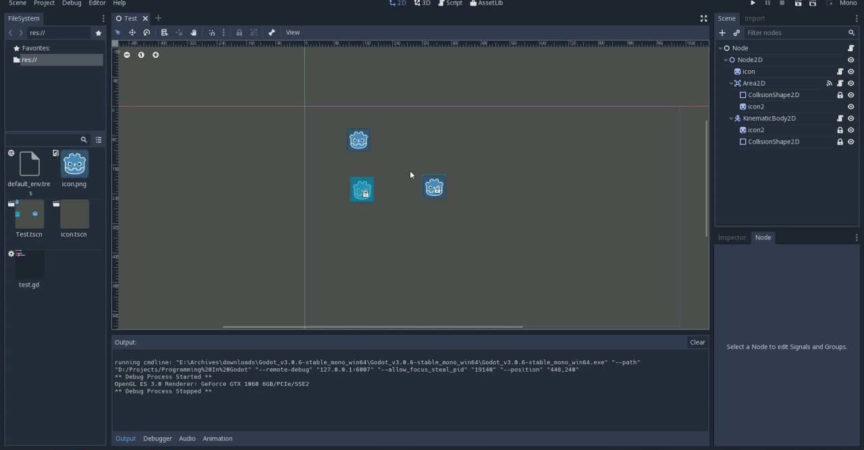Toggle visibility of KinematicBody2D node
This screenshot has height=450, width=864.
(851, 118)
